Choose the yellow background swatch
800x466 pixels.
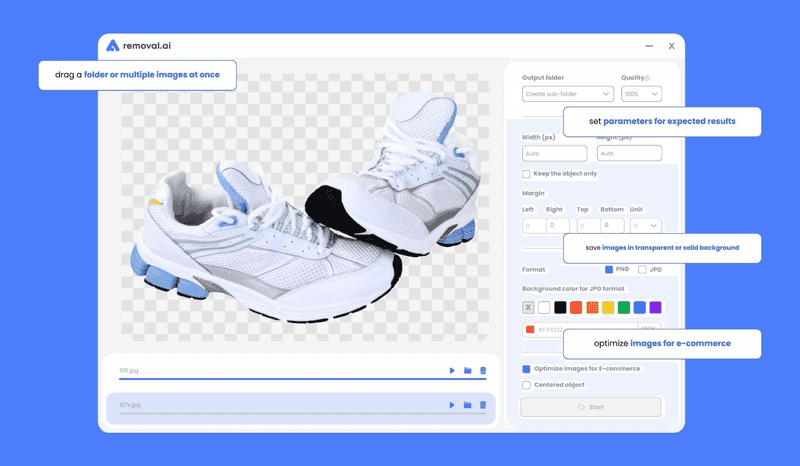(x=608, y=307)
